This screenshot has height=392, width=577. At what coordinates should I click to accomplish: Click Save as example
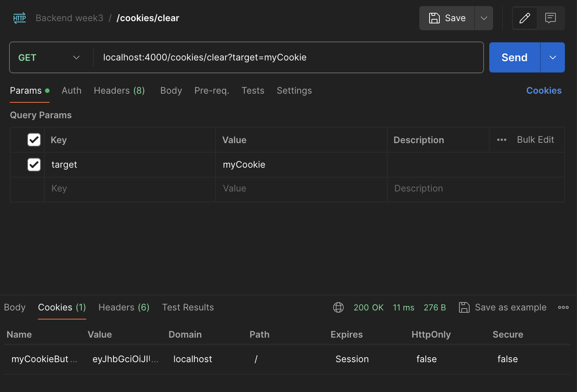point(503,307)
